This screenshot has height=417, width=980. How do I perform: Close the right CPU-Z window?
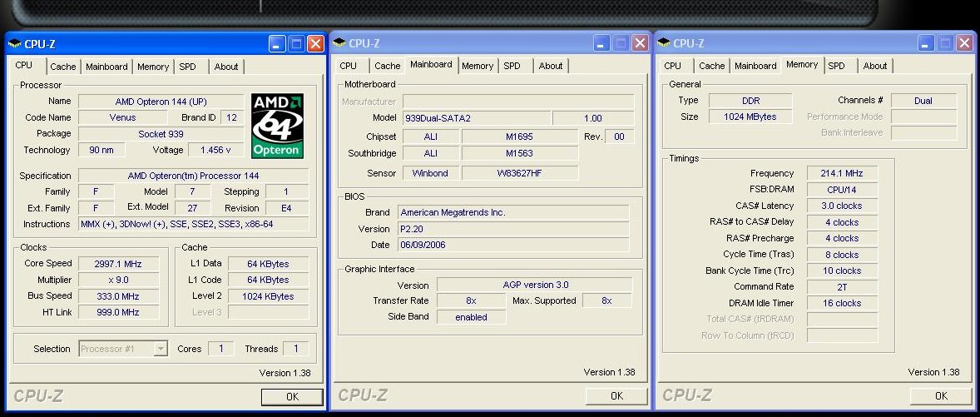tap(964, 42)
